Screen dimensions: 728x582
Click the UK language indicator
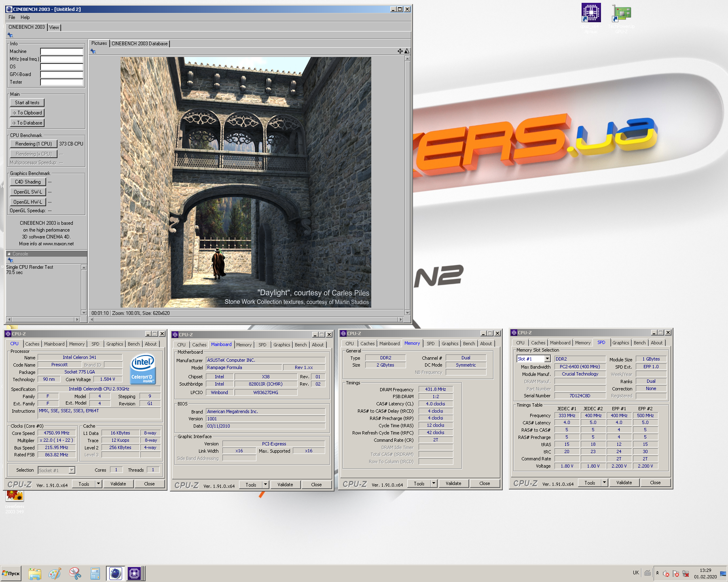636,573
